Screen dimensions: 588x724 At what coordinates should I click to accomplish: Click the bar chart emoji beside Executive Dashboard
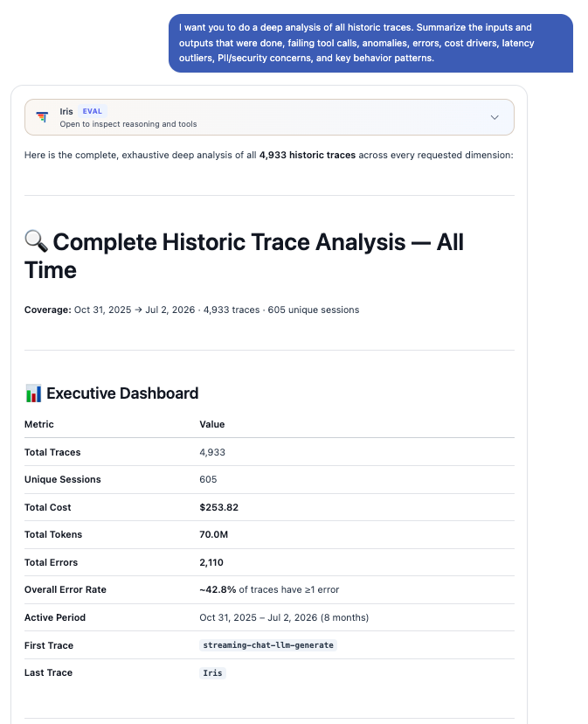(33, 393)
